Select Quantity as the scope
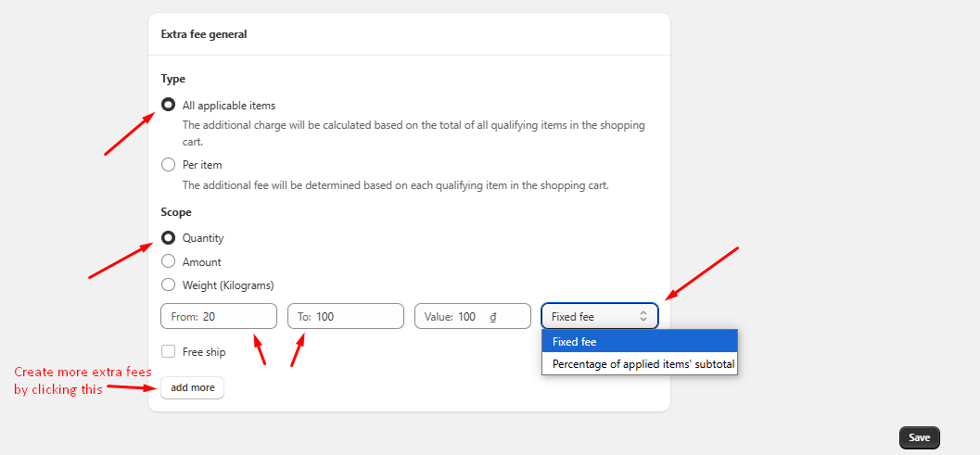 tap(169, 238)
